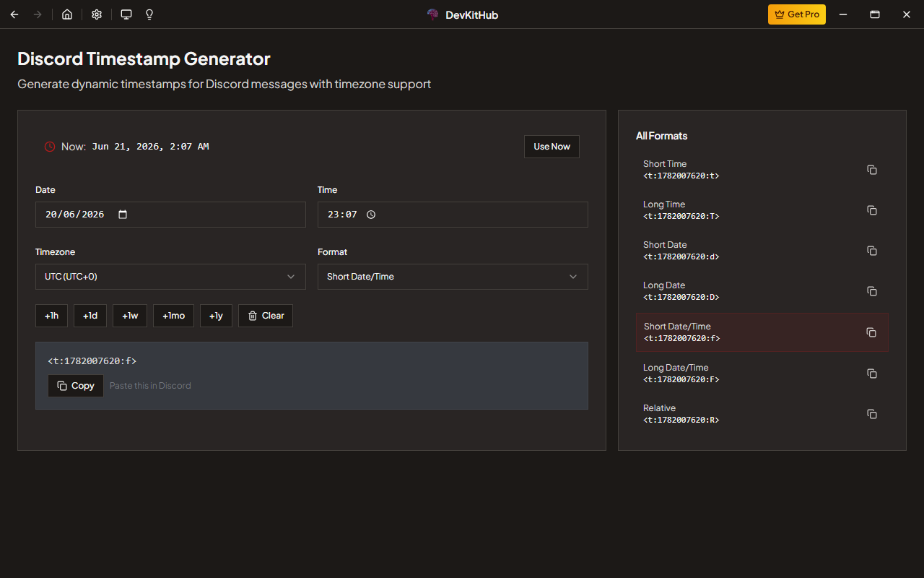Screen dimensions: 924x578
Task: Open the clock picker in Time field
Action: tap(371, 215)
